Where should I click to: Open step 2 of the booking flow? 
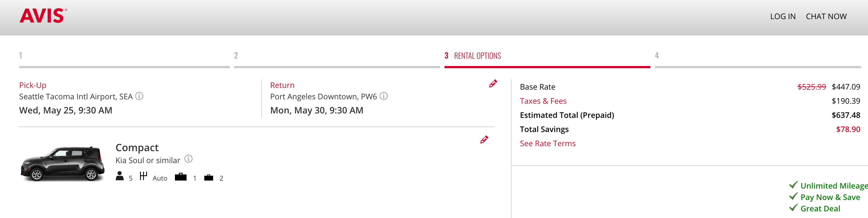[236, 56]
